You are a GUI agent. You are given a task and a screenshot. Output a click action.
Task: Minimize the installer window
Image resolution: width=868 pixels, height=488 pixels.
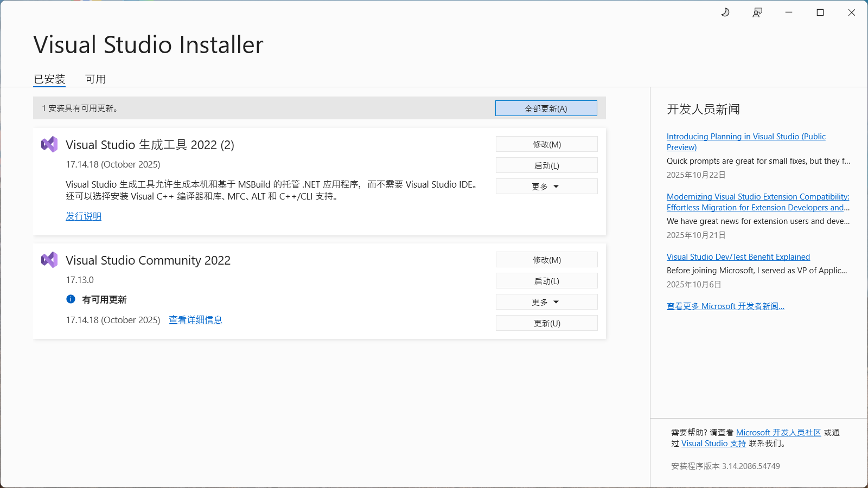(x=789, y=12)
